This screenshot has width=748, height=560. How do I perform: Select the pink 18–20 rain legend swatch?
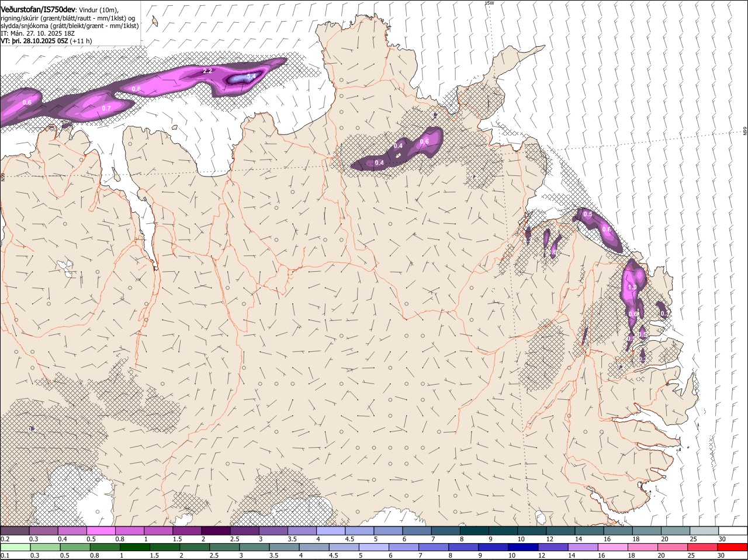point(642,547)
